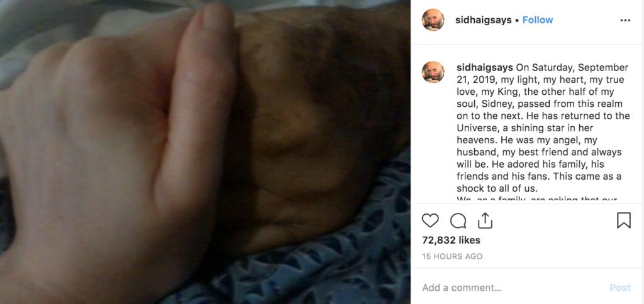Click the caption profile avatar
Screen dimensions: 644x304
coord(433,72)
